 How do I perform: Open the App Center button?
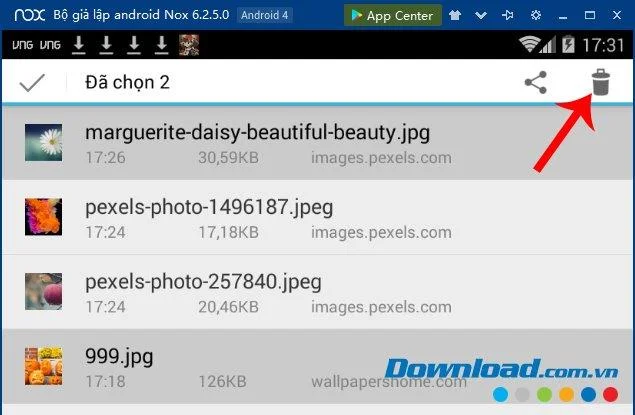(x=393, y=15)
